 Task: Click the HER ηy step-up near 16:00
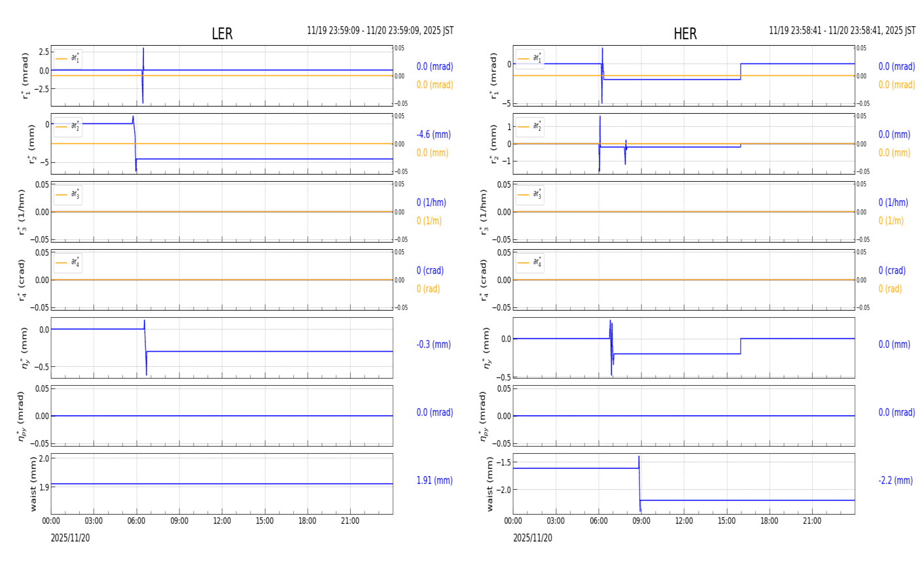pos(740,346)
